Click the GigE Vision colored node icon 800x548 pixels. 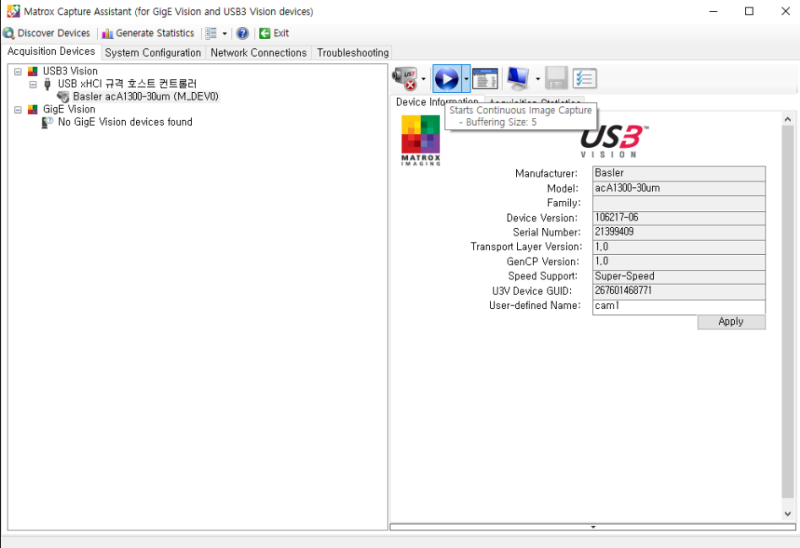tap(33, 109)
